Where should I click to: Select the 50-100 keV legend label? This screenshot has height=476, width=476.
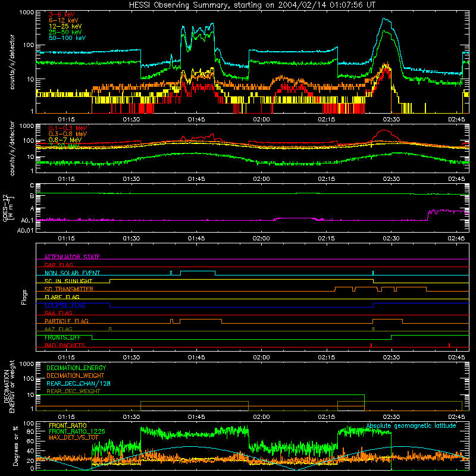[67, 37]
